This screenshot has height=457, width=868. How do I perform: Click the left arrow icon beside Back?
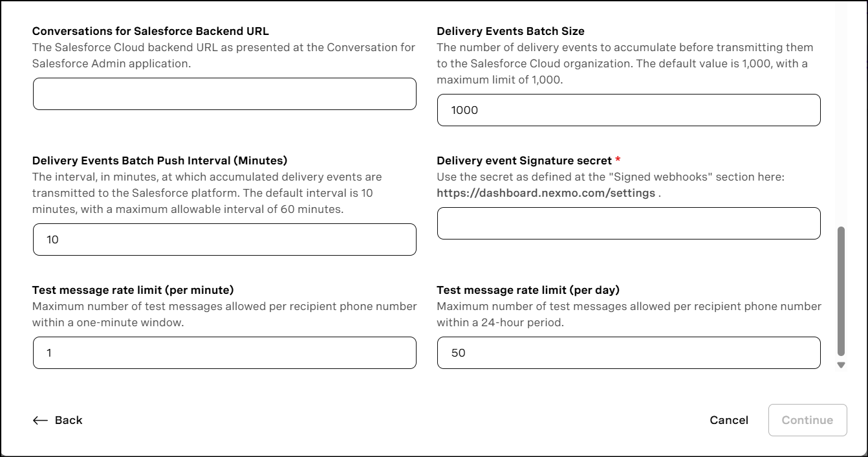click(x=40, y=420)
